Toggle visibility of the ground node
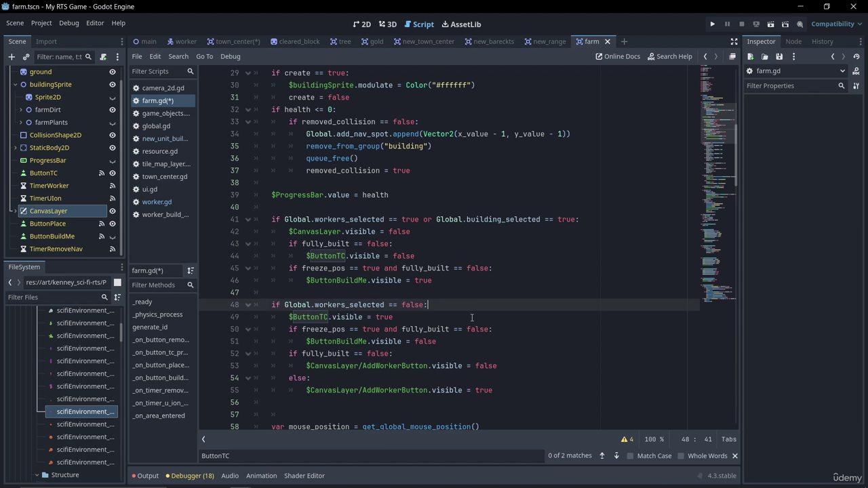 point(113,72)
